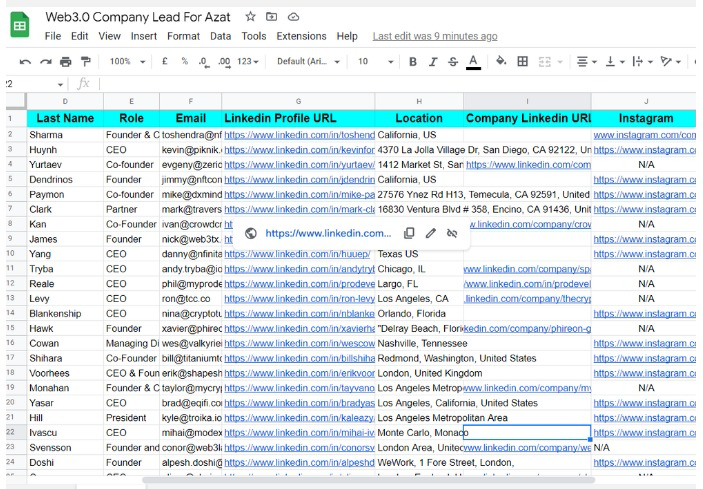The height and width of the screenshot is (489, 703).
Task: Format as percent
Action: click(184, 61)
